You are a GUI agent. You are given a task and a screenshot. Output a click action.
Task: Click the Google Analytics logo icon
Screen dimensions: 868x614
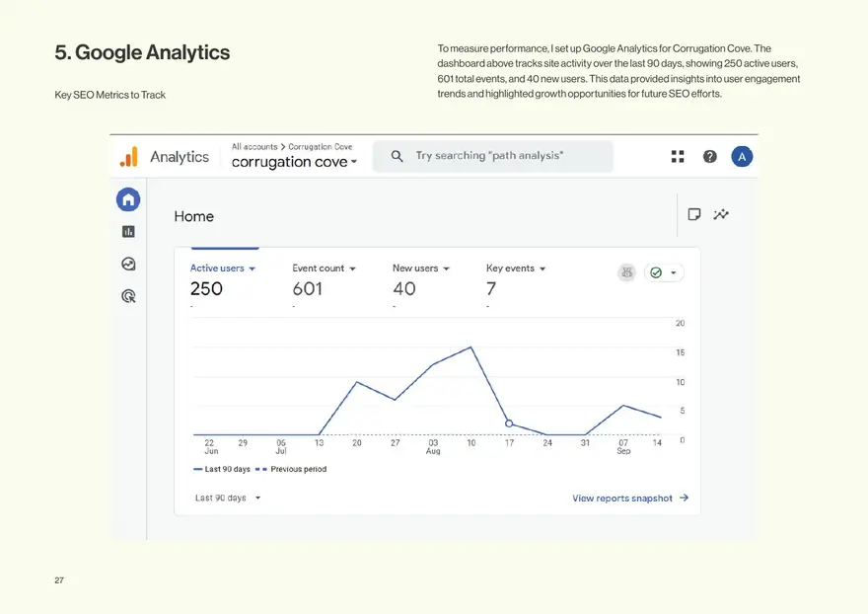click(x=128, y=157)
